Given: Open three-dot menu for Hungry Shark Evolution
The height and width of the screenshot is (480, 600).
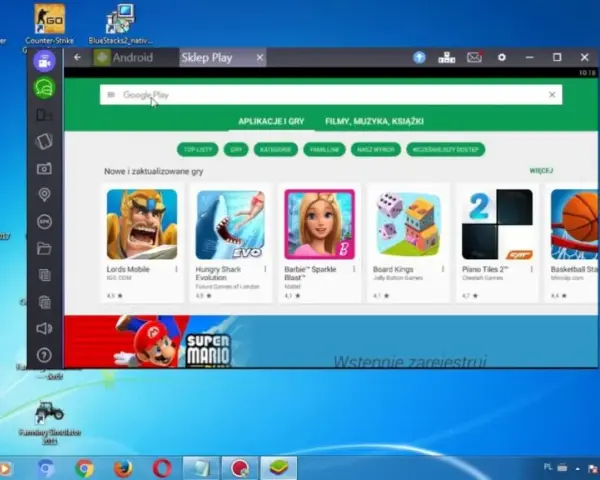Looking at the screenshot, I should pos(265,269).
